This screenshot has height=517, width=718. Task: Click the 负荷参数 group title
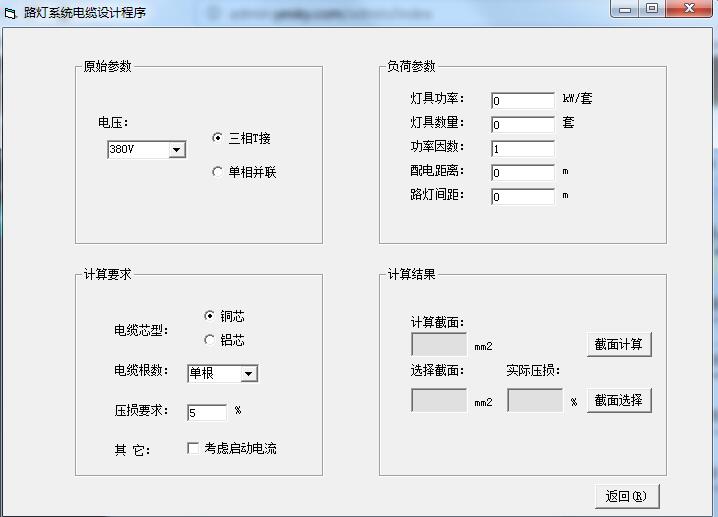click(x=411, y=66)
